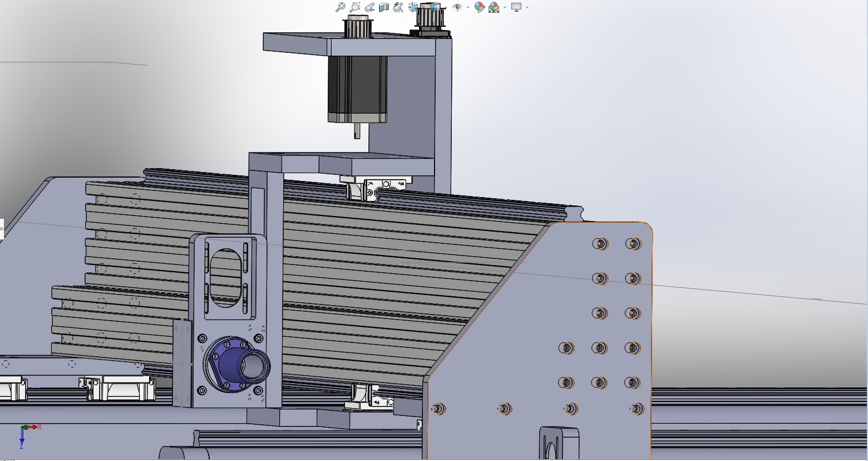
Task: Toggle the Hide/Show Items eye icon
Action: tap(457, 7)
